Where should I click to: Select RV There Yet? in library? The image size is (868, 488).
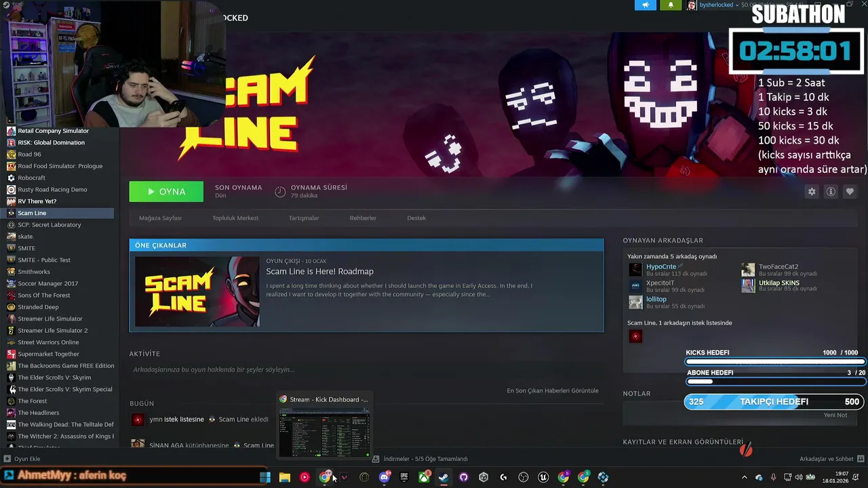(x=60, y=201)
